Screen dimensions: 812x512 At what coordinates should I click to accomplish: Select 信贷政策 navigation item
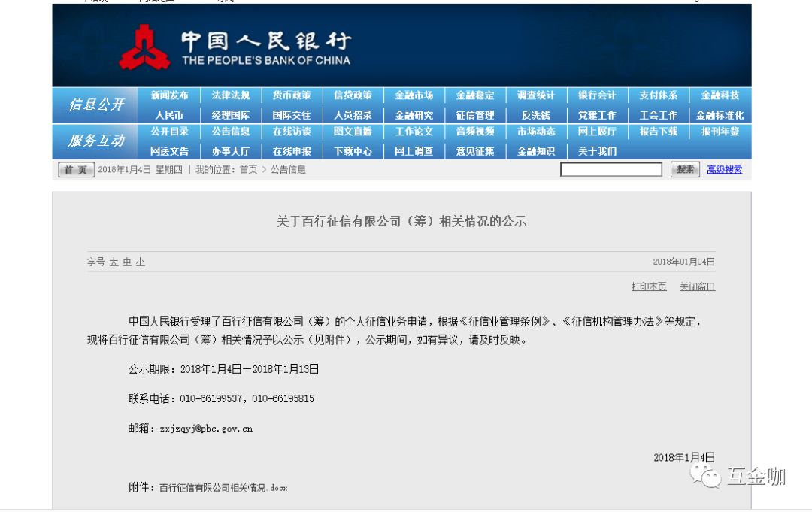(x=353, y=95)
